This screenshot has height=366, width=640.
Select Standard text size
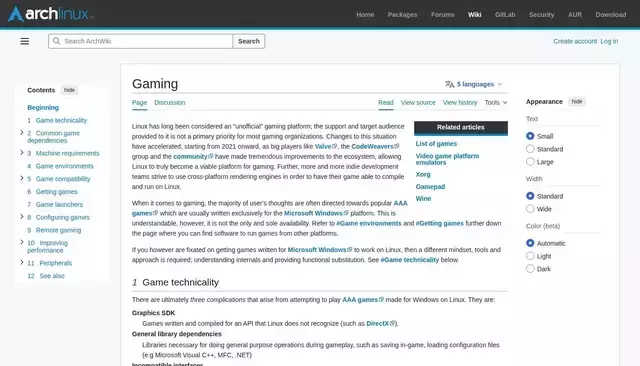530,149
